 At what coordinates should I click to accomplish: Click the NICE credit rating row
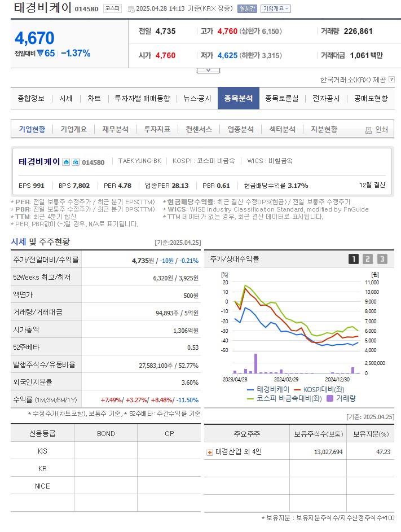click(x=105, y=486)
